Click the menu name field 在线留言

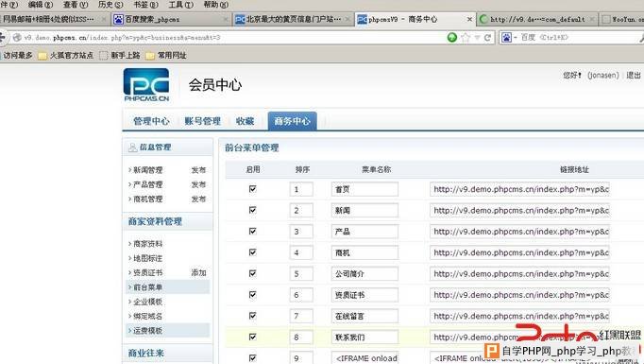[364, 316]
